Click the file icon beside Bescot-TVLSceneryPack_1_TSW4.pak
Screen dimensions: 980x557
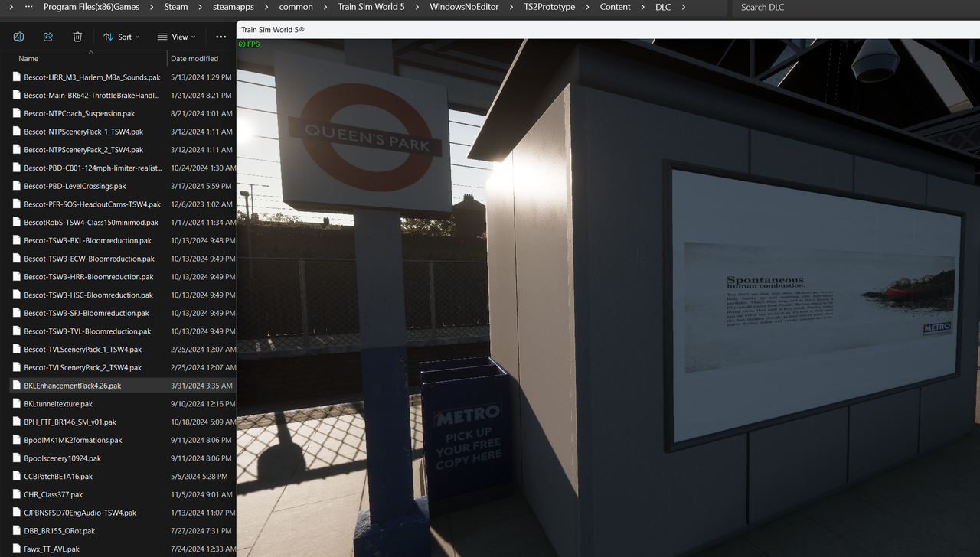coord(17,350)
